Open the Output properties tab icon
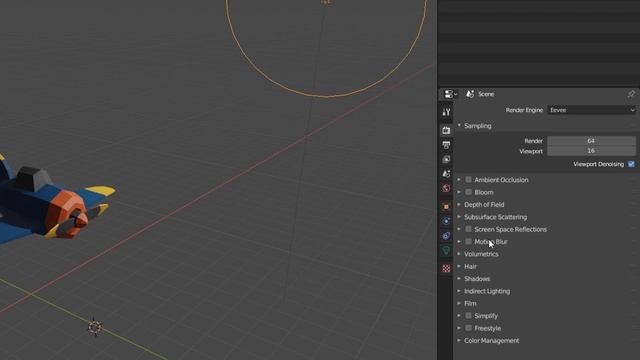This screenshot has height=360, width=640. (x=446, y=144)
